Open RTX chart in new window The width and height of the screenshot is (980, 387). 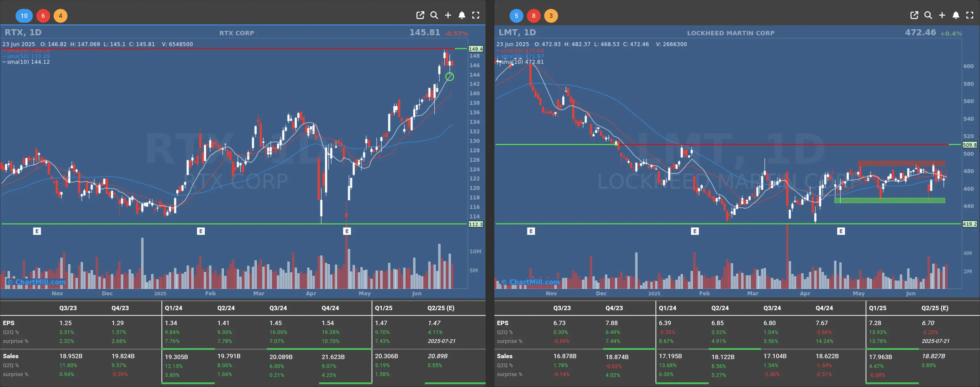[420, 15]
